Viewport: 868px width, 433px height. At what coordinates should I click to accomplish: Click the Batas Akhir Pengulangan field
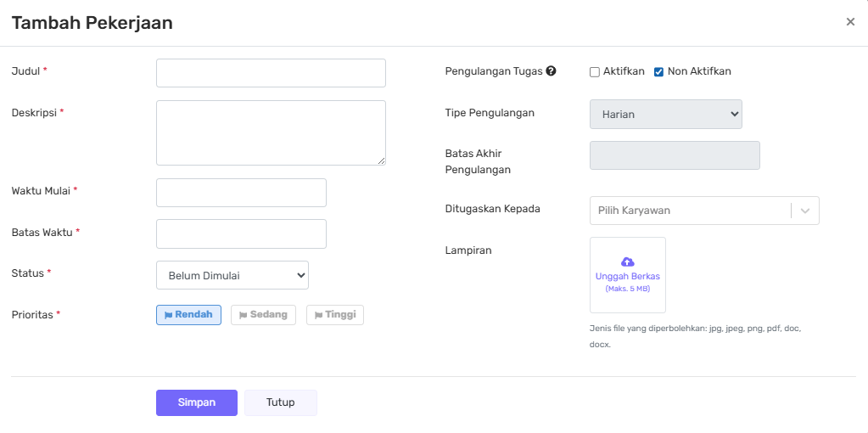(675, 155)
